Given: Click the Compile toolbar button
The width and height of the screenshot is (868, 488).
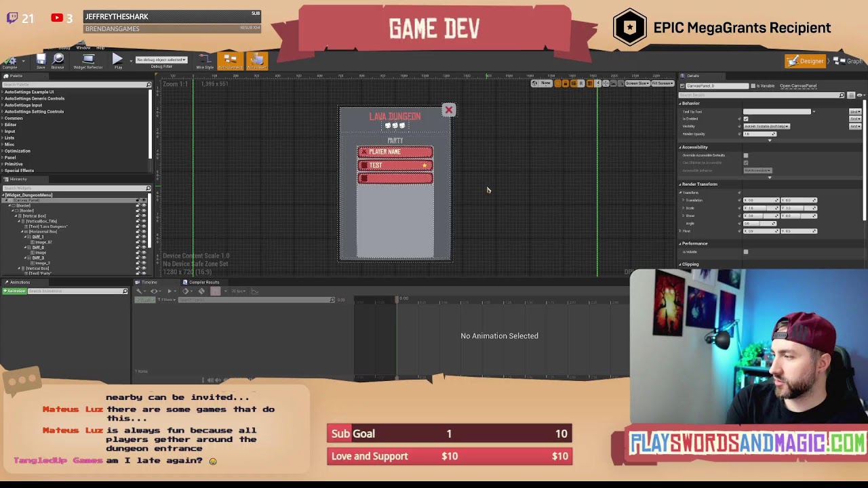Looking at the screenshot, I should click(x=9, y=62).
